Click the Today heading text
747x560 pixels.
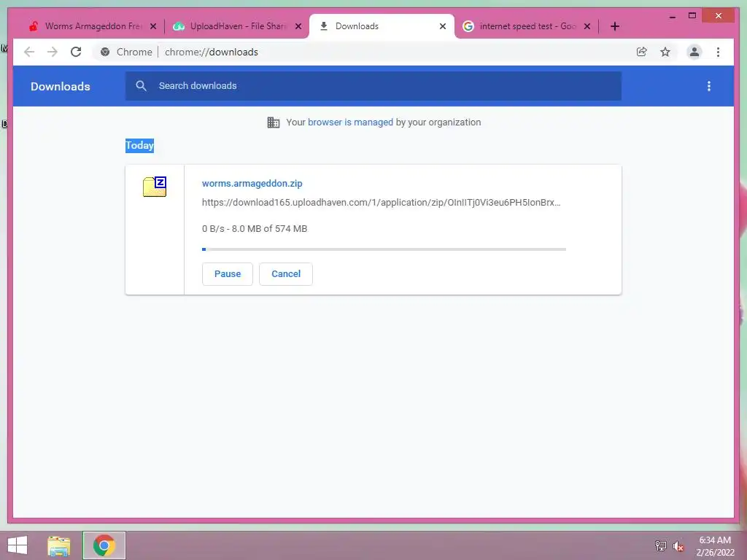(x=139, y=145)
